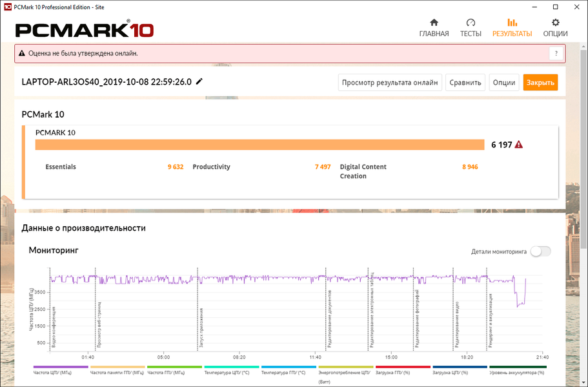Click the help question mark button
588x387 pixels.
556,54
